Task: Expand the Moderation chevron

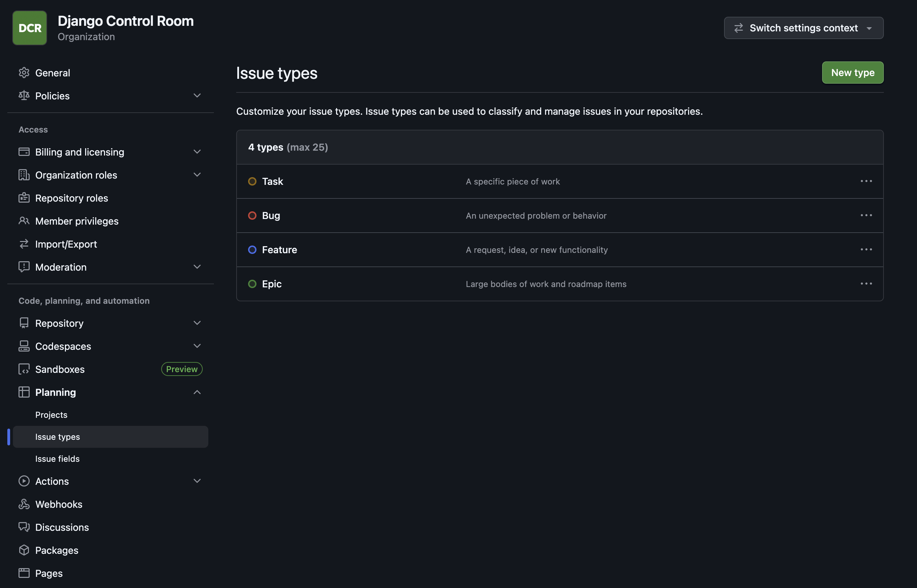Action: (197, 267)
